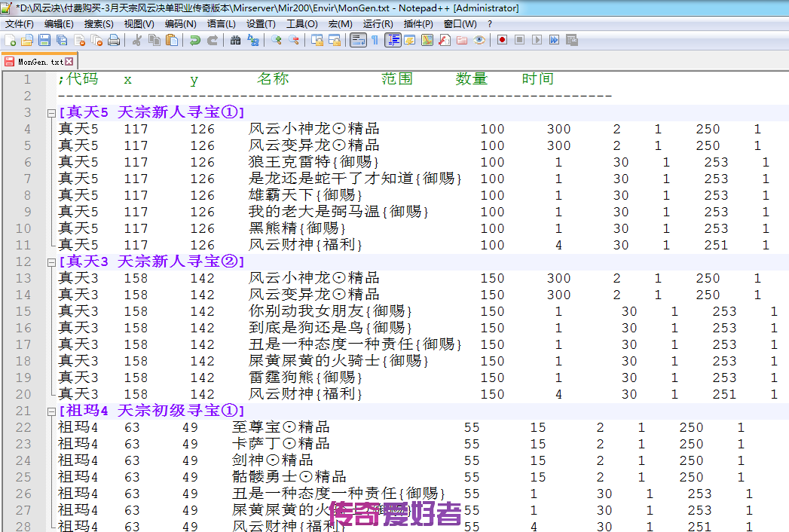
Task: Click the text 至尊宝⊙精品
Action: point(281,427)
